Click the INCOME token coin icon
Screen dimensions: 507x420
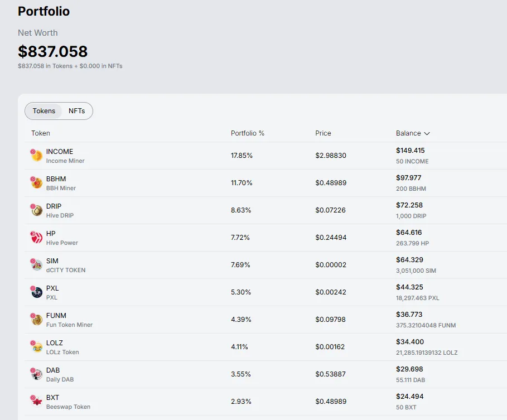pos(37,156)
